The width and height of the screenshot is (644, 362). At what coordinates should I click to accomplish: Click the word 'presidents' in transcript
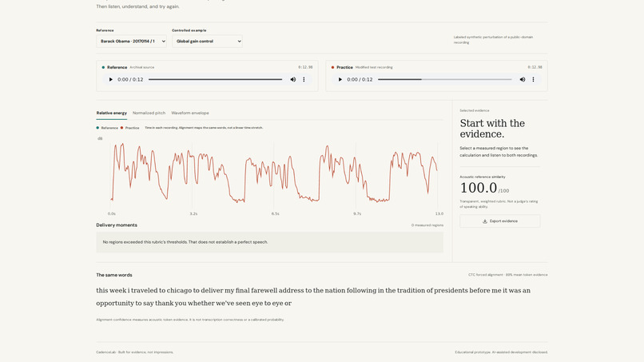[x=451, y=291]
